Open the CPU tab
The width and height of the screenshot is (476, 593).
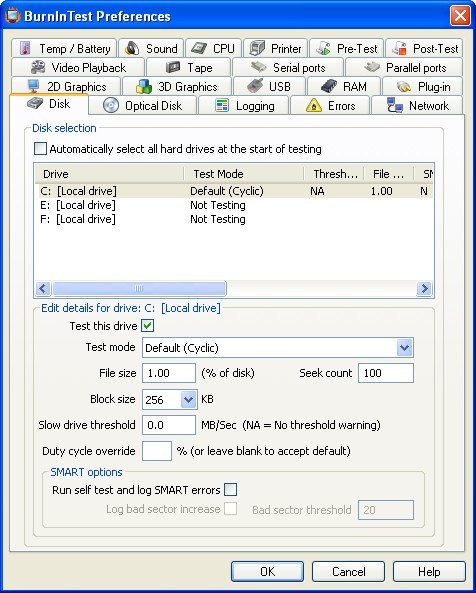[213, 48]
